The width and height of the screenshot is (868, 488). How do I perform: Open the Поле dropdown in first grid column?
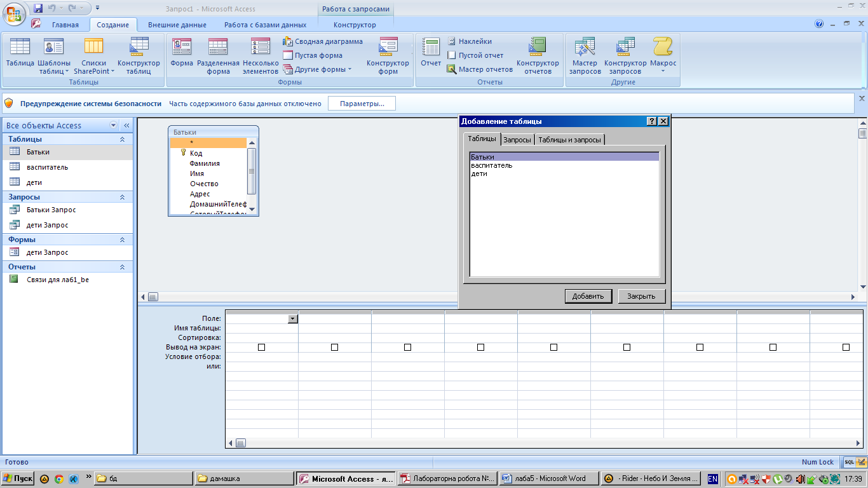(292, 319)
